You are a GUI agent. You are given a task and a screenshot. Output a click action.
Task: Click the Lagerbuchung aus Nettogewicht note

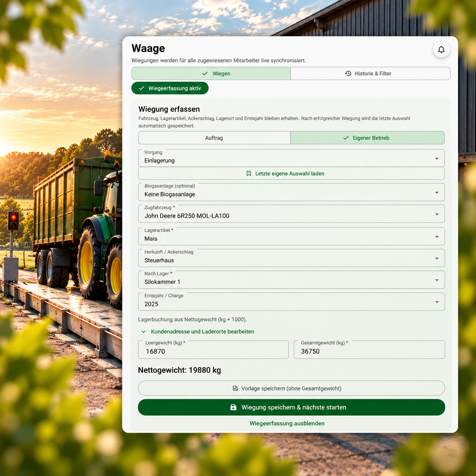pyautogui.click(x=192, y=320)
